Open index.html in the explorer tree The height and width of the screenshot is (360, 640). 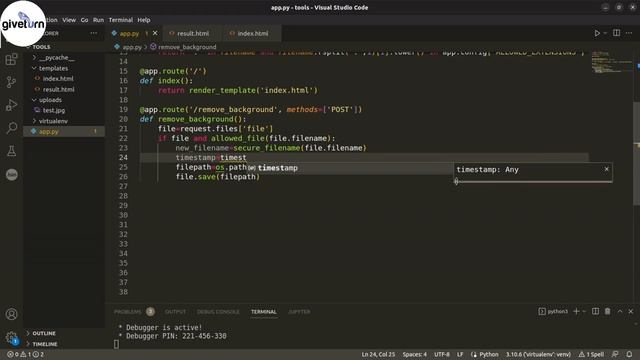(58, 79)
